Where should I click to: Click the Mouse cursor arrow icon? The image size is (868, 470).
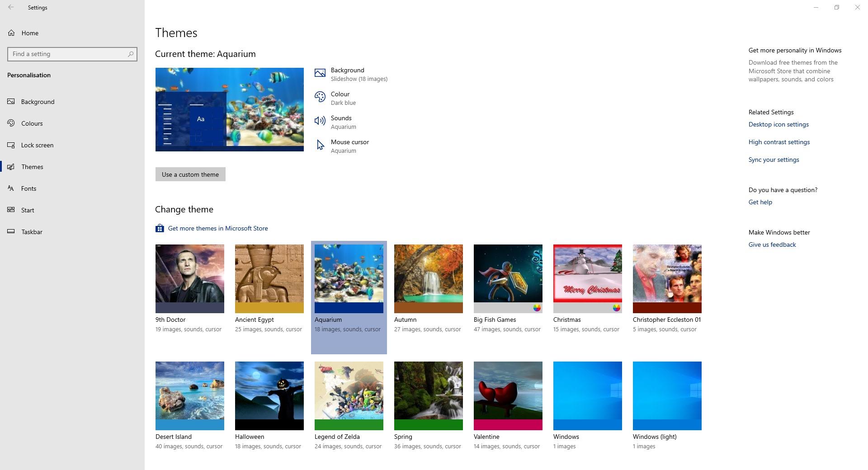tap(320, 145)
